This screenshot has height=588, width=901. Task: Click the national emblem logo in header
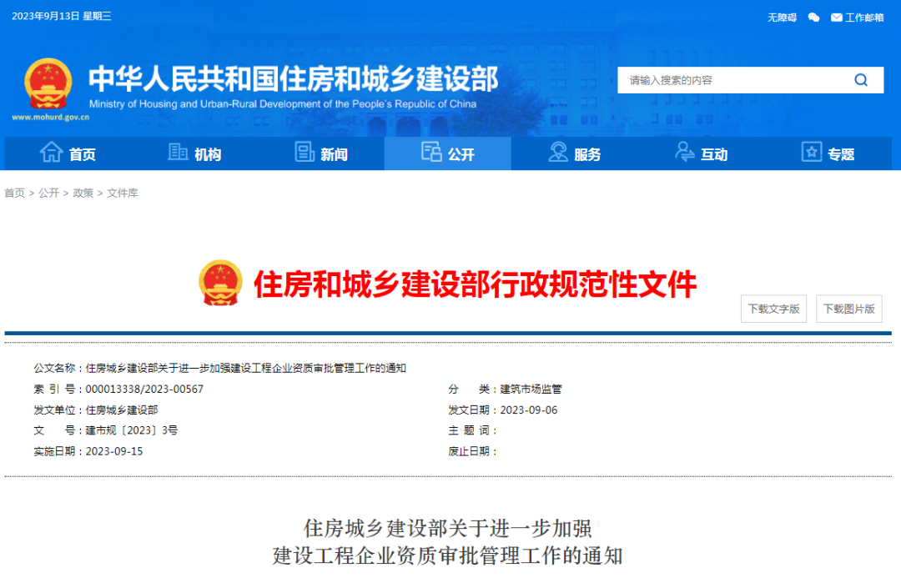click(48, 84)
